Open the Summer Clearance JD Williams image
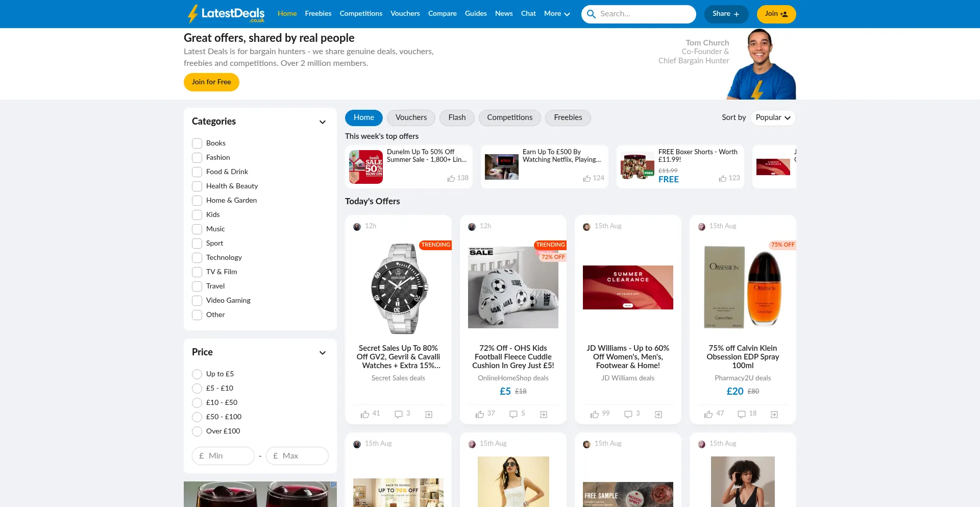 tap(628, 287)
